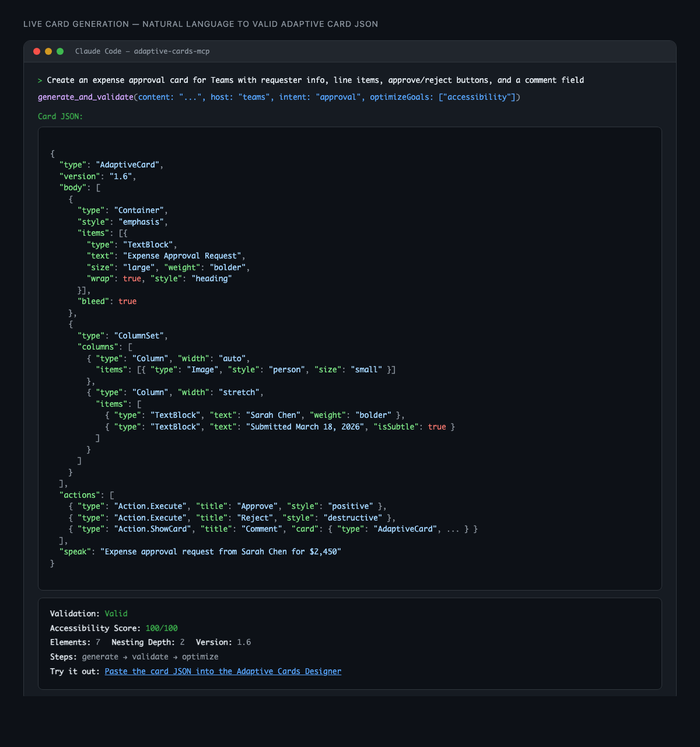This screenshot has height=747, width=700.
Task: Click the green Valid validation status
Action: click(x=116, y=613)
